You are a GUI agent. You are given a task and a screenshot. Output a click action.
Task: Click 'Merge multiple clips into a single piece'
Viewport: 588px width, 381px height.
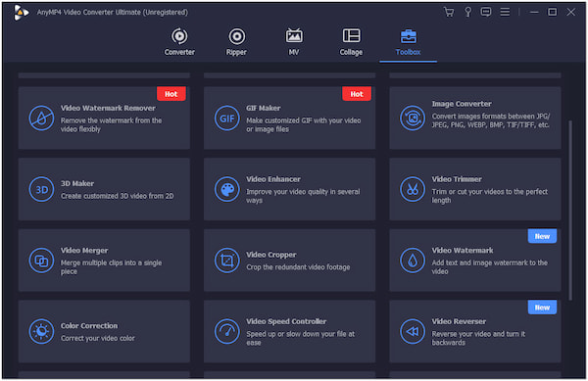pos(112,267)
